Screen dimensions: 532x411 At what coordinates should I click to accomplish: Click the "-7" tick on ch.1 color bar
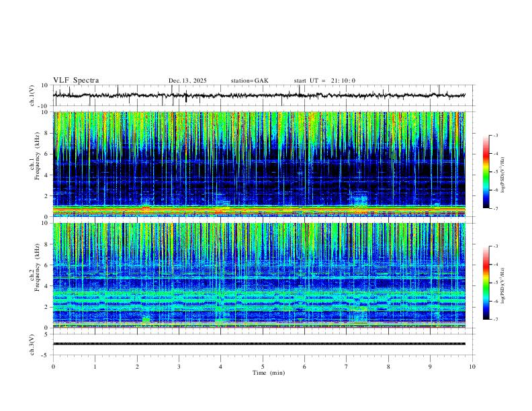point(495,209)
